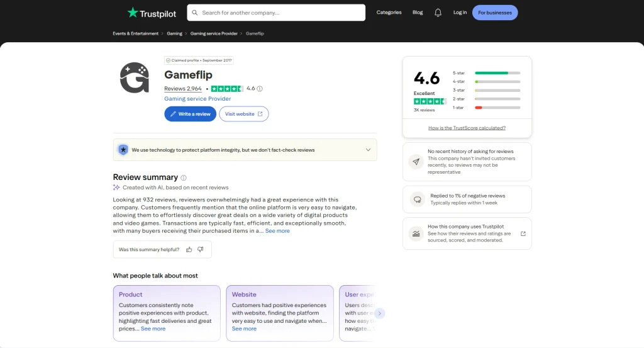Click the paper plane icon in No recent history card

pyautogui.click(x=416, y=162)
